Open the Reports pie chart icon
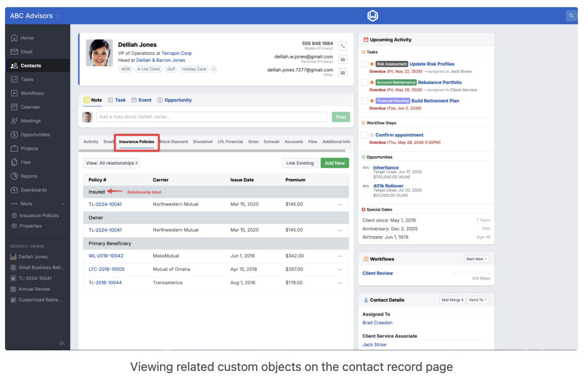The width and height of the screenshot is (588, 383). click(x=14, y=176)
